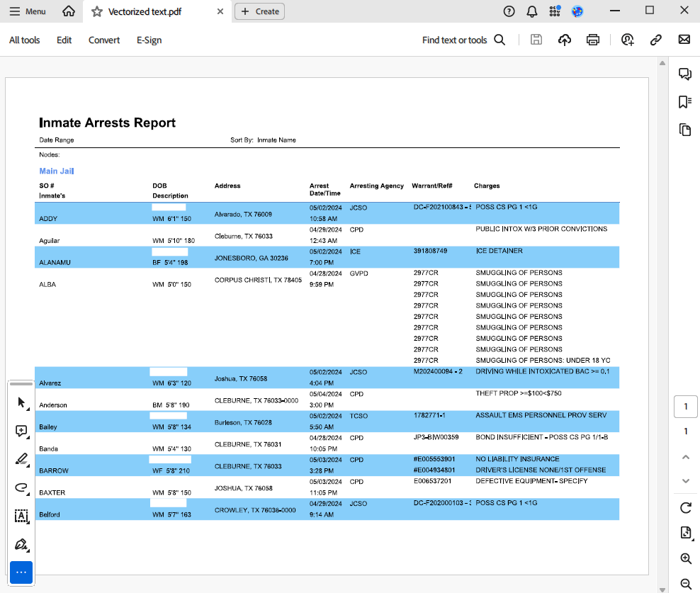The height and width of the screenshot is (593, 700).
Task: Rotate the page clockwise
Action: [685, 507]
